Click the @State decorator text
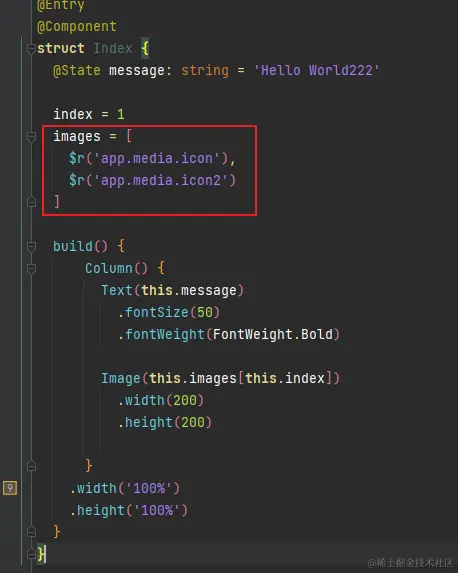Screen dimensions: 458x573 pos(77,71)
